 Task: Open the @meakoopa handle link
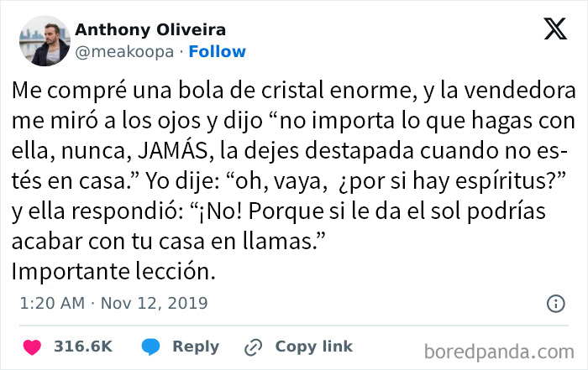(x=124, y=51)
